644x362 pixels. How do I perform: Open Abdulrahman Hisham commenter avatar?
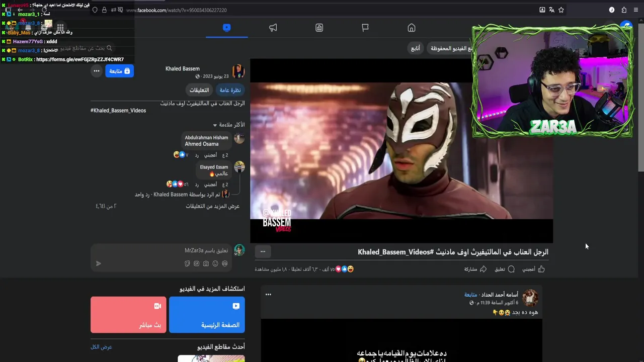pyautogui.click(x=239, y=138)
